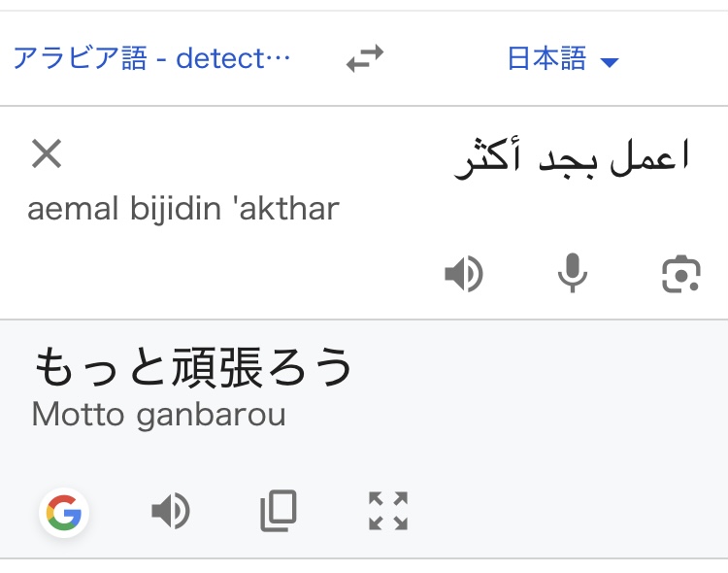
Task: Swap the source and target languages
Action: 365,60
